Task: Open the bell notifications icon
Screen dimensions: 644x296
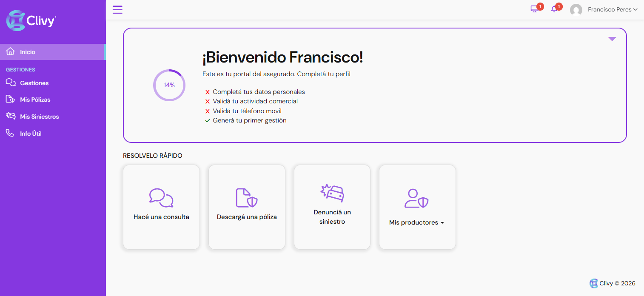Action: pos(554,9)
